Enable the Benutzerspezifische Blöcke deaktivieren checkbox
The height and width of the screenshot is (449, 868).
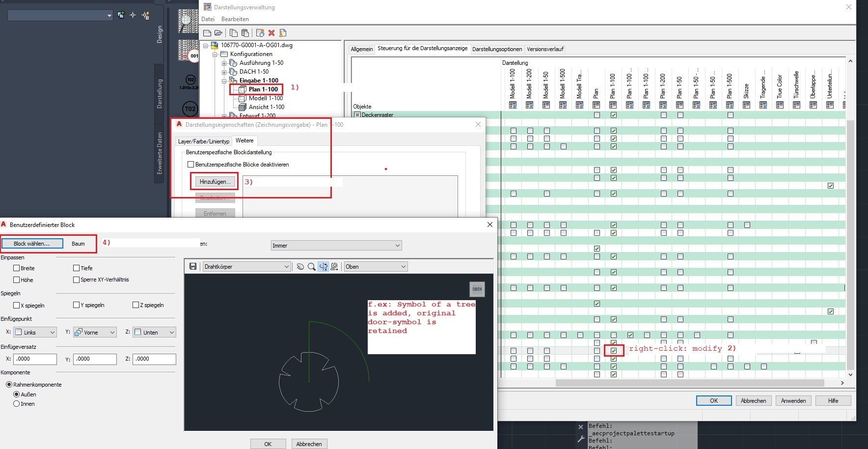coord(191,164)
